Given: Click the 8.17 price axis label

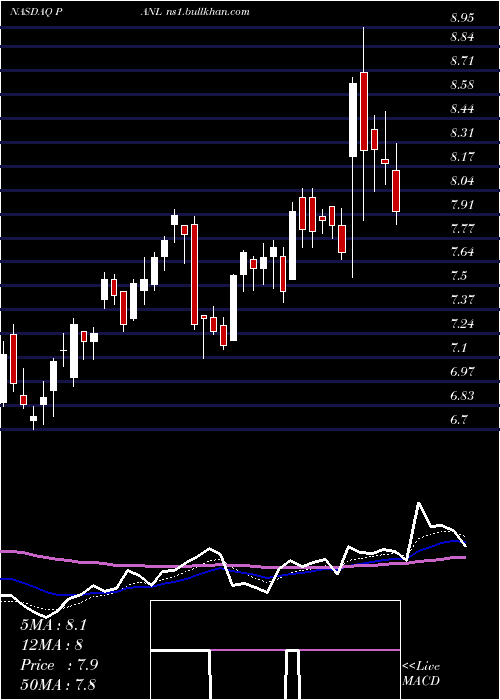Looking at the screenshot, I should (462, 157).
